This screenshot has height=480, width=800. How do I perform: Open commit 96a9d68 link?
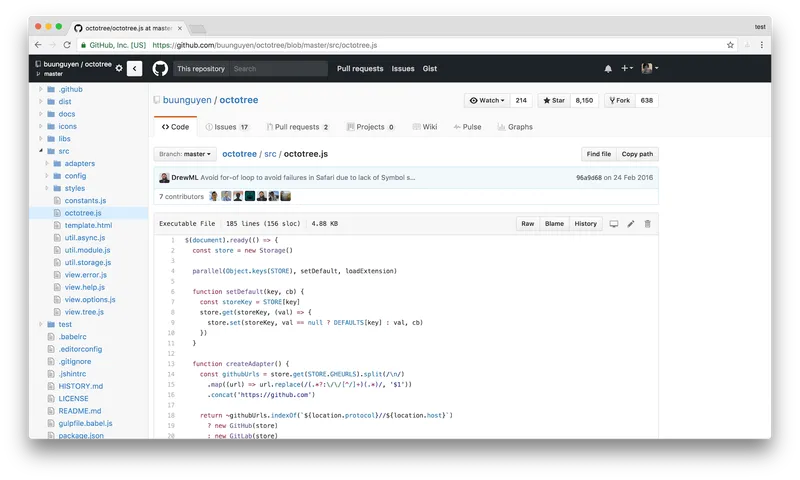pyautogui.click(x=589, y=178)
